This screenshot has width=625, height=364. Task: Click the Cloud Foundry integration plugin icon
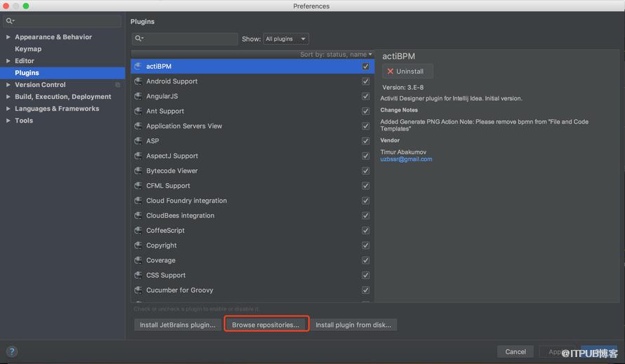138,201
